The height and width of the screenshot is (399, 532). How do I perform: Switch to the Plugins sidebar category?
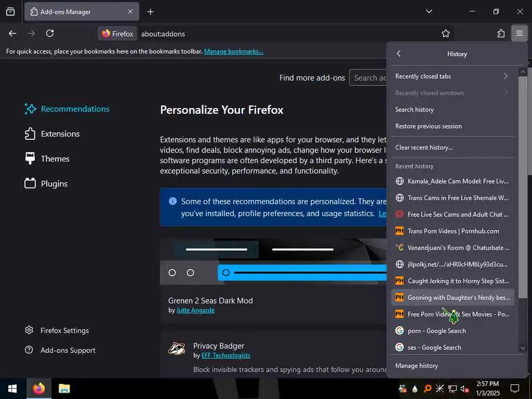(46, 183)
